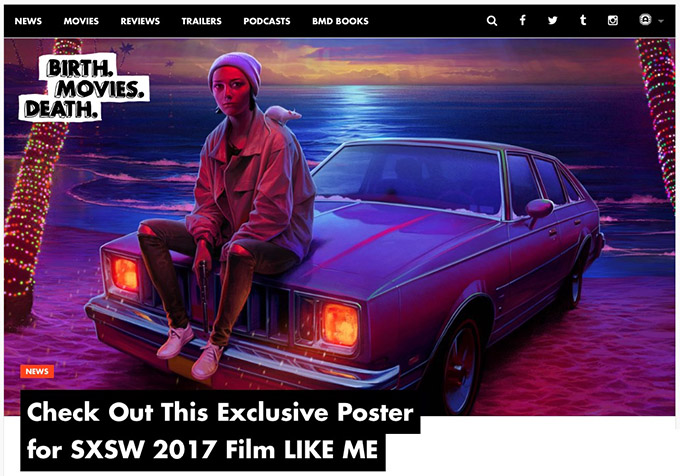The width and height of the screenshot is (680, 476).
Task: Expand the account dropdown arrow
Action: (x=660, y=21)
